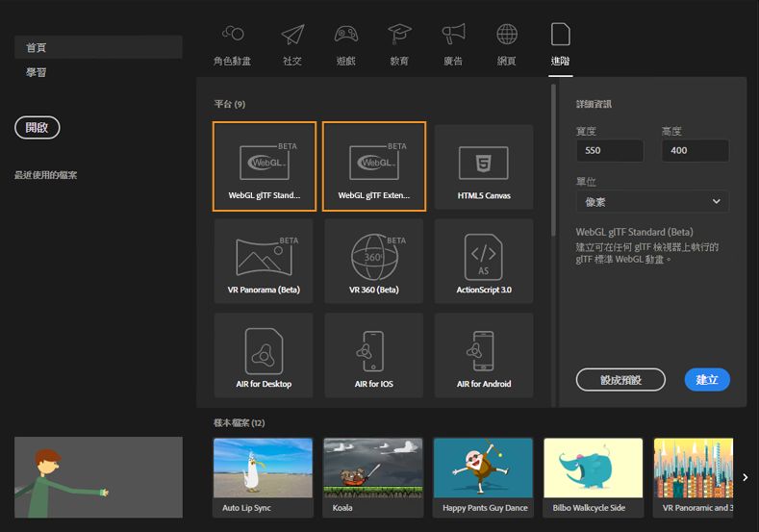This screenshot has width=759, height=532.
Task: Select the 社交 paper plane icon
Action: point(292,35)
